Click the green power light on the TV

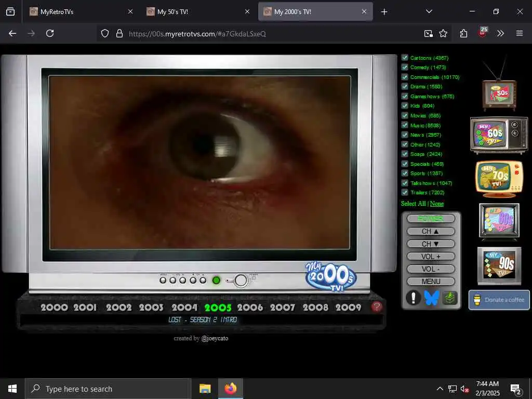point(216,280)
